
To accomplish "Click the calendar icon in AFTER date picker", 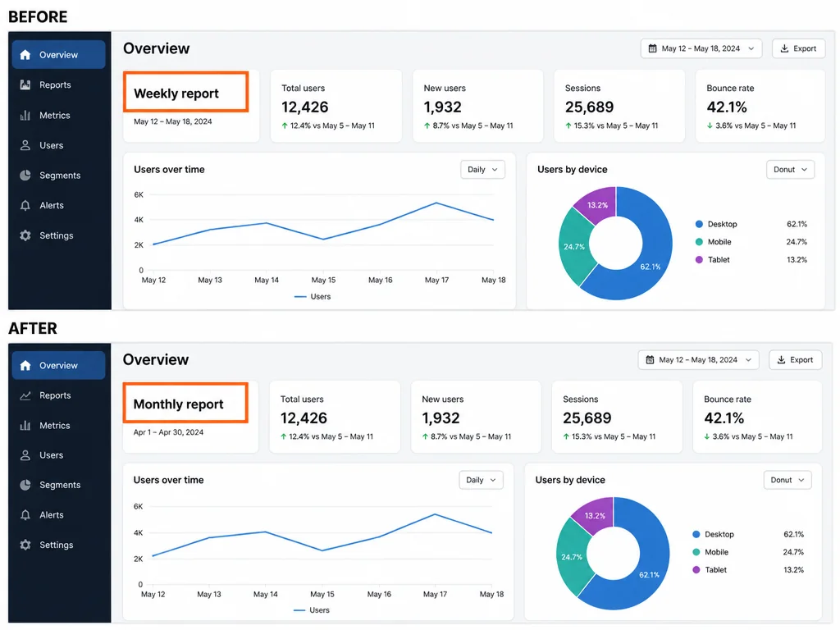I will tap(650, 359).
